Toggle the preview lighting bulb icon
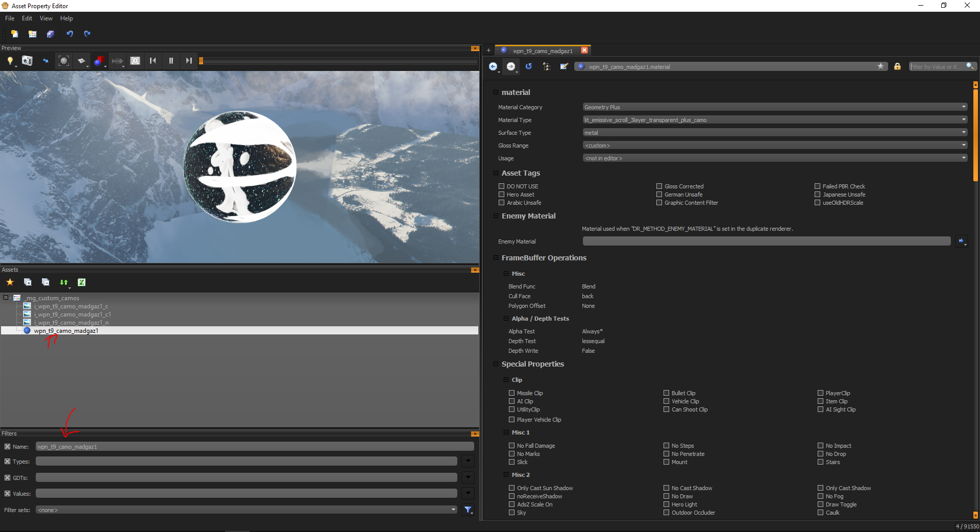Viewport: 980px width, 532px height. coord(10,61)
